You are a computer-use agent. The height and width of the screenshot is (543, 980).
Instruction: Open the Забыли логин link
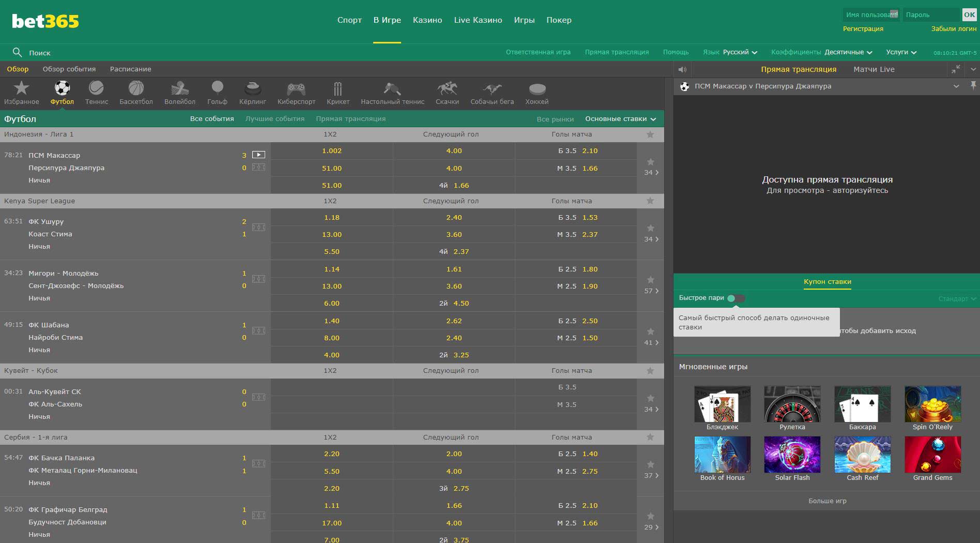(954, 29)
